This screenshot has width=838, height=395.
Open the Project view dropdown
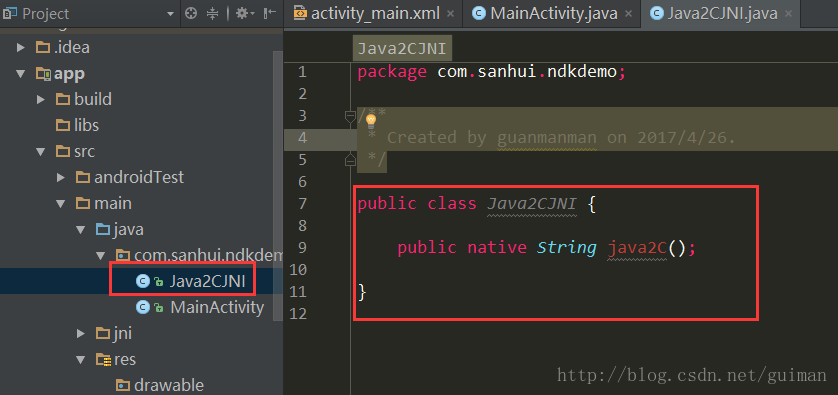170,13
